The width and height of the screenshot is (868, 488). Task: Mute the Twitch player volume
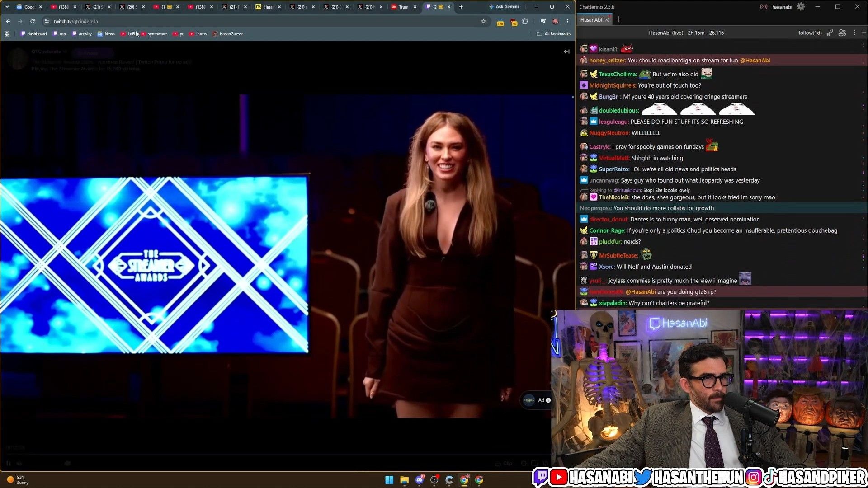[x=19, y=463]
